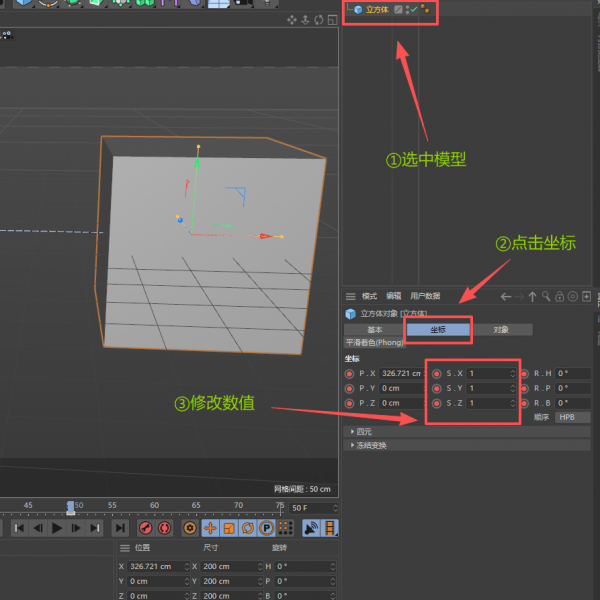Open the 用户数据 menu
600x600 pixels.
click(425, 296)
